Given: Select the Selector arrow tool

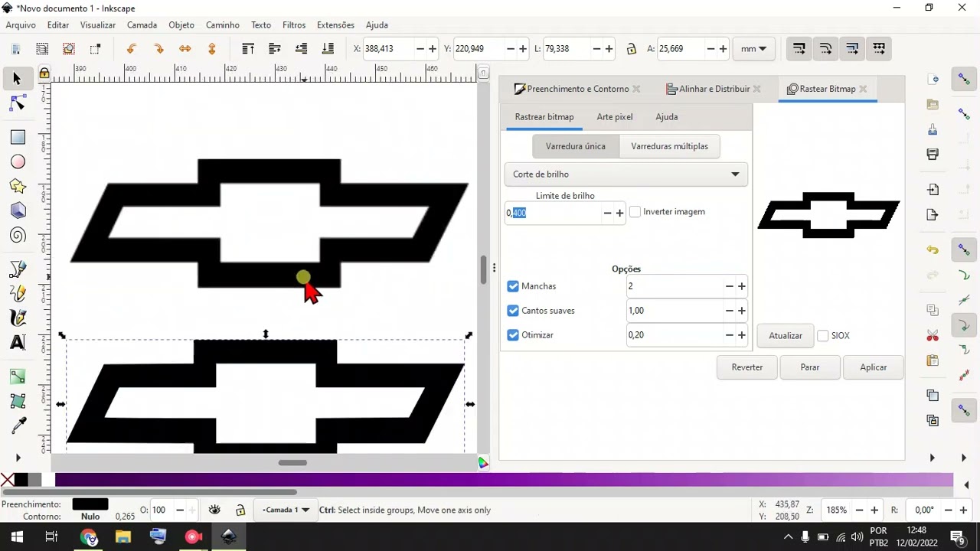Looking at the screenshot, I should click(18, 79).
